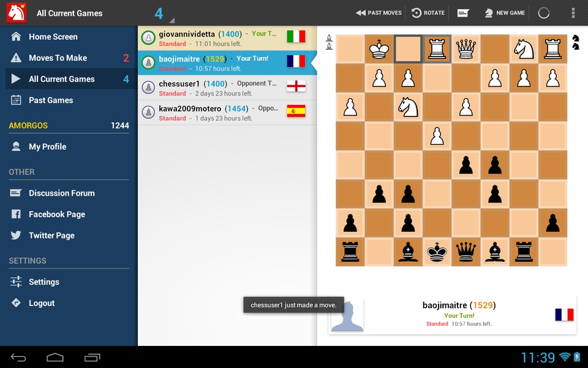Tap the 11:39 clock in status bar
The image size is (588, 368).
click(538, 358)
